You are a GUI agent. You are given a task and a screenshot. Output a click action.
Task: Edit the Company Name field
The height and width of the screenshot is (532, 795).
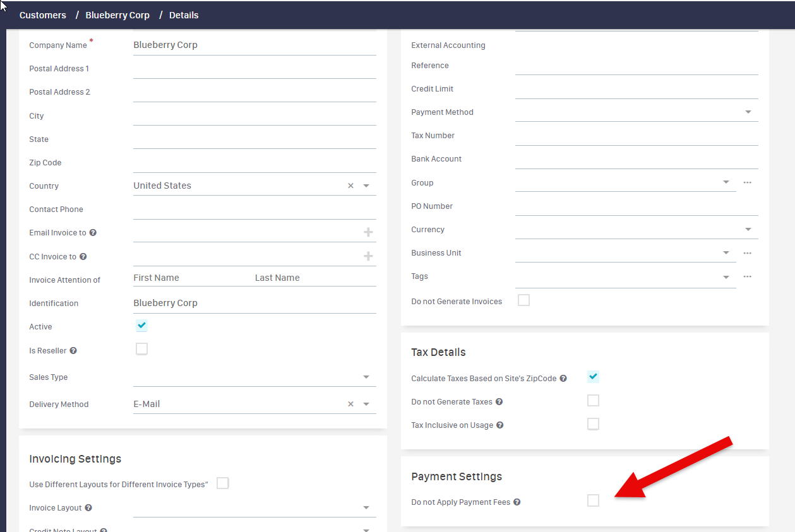coord(254,45)
